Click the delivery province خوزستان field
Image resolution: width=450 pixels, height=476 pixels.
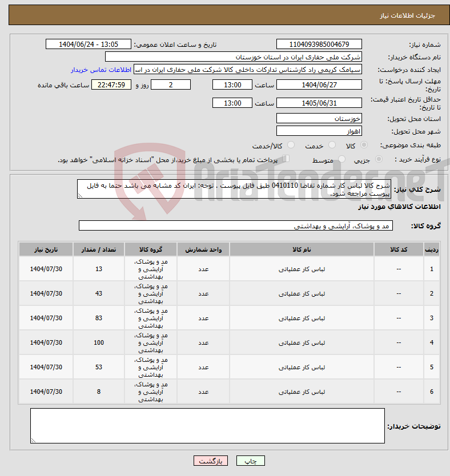319,118
